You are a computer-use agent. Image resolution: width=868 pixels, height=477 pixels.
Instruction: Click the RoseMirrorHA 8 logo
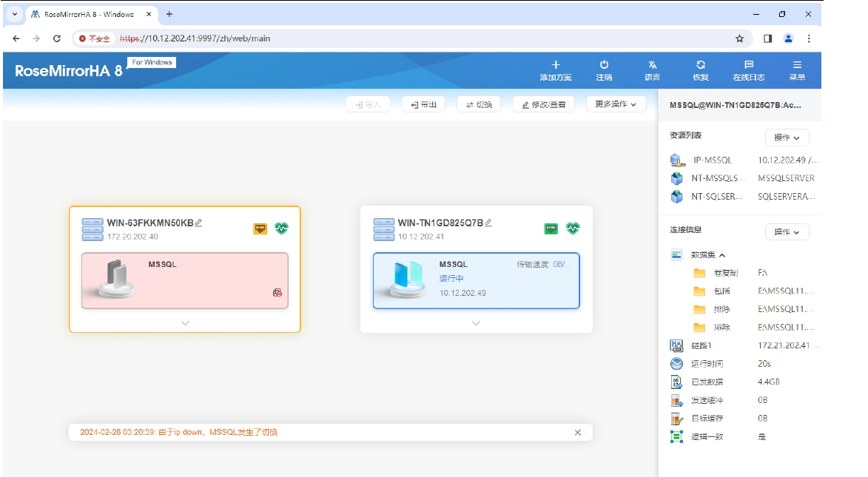[69, 71]
